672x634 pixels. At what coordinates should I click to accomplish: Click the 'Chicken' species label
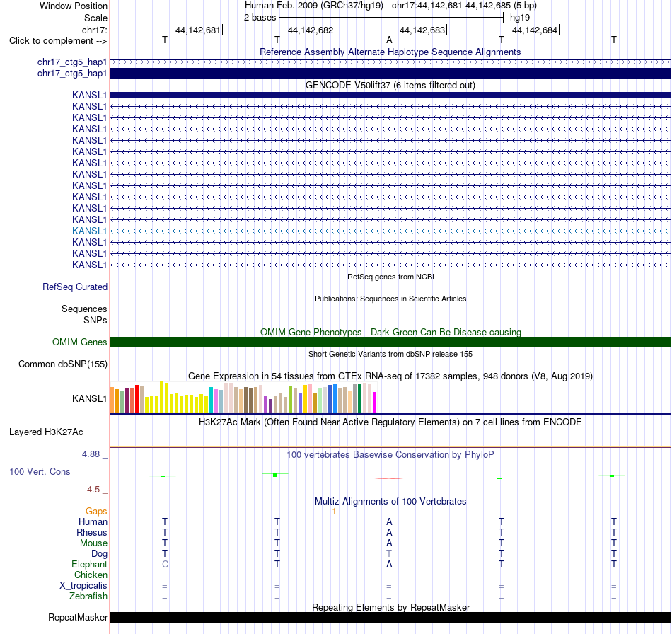click(x=91, y=575)
